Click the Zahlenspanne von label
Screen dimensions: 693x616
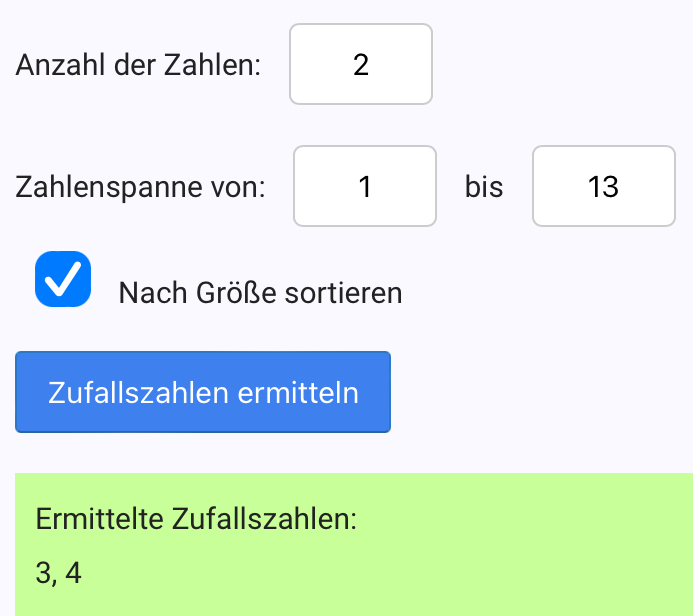coord(141,187)
